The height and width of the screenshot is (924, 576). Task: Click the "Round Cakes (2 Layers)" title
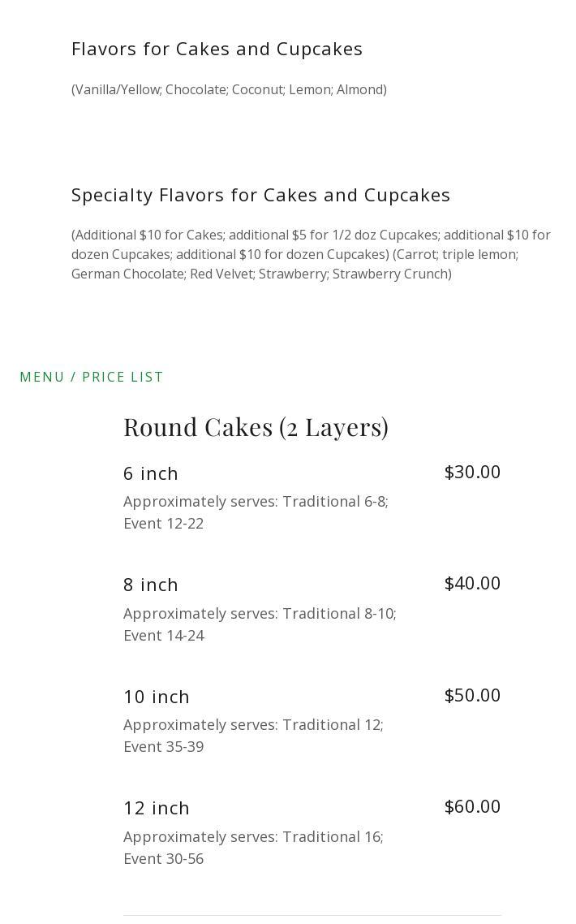[x=256, y=427]
